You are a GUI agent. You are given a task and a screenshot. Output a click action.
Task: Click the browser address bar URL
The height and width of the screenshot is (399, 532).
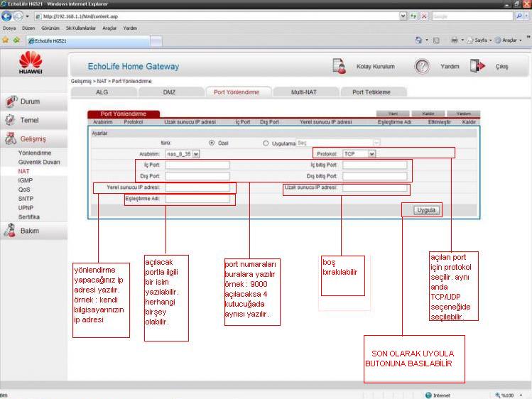click(217, 16)
